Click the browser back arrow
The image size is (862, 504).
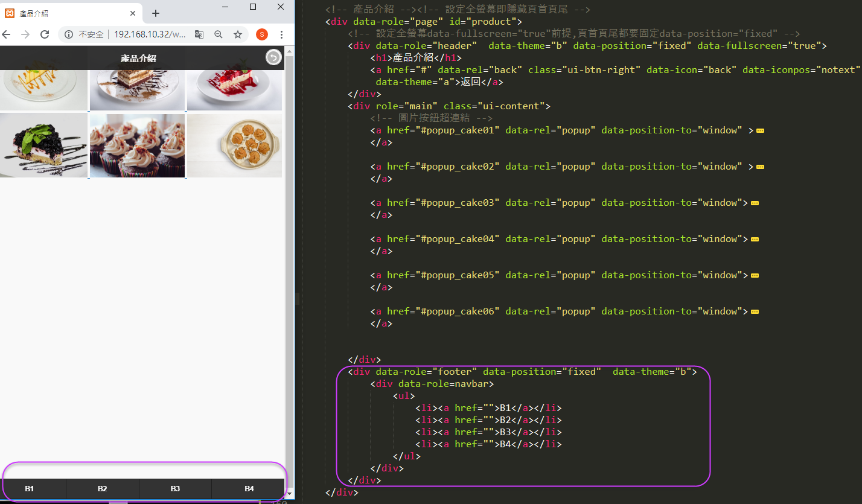7,34
